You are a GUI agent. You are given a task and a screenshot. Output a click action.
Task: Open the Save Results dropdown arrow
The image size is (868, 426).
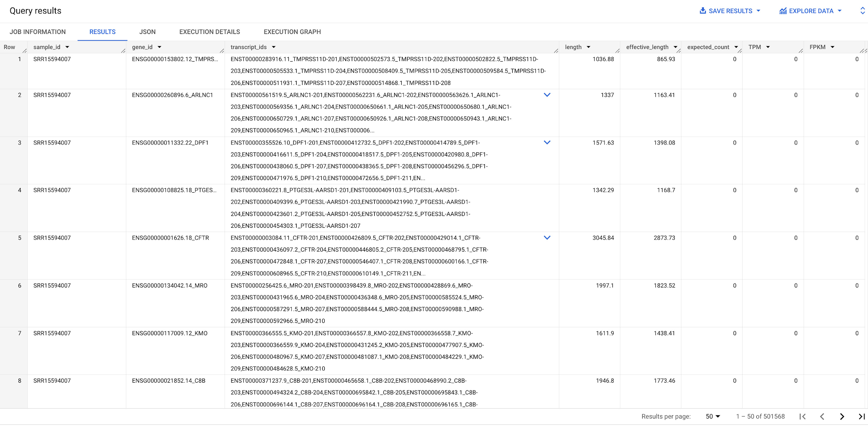(x=758, y=11)
